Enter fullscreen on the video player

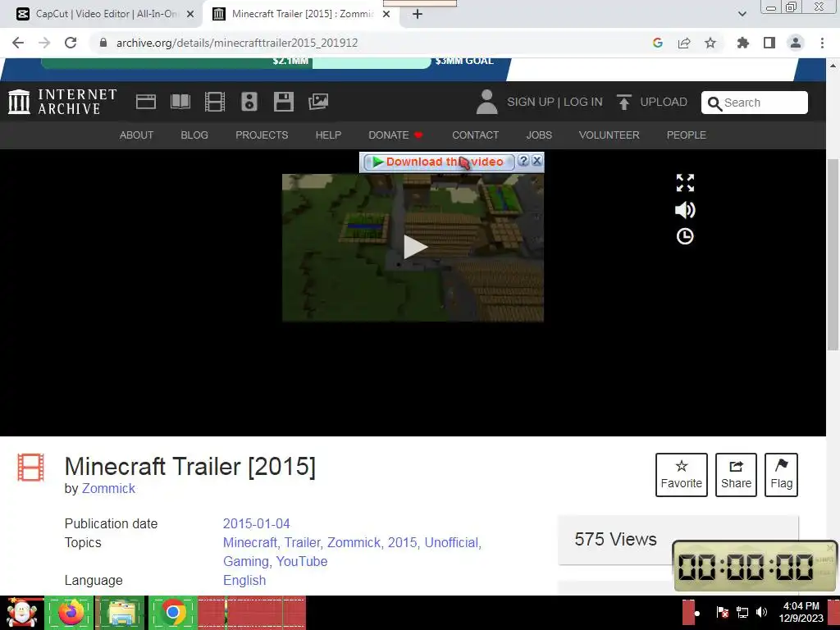tap(685, 183)
